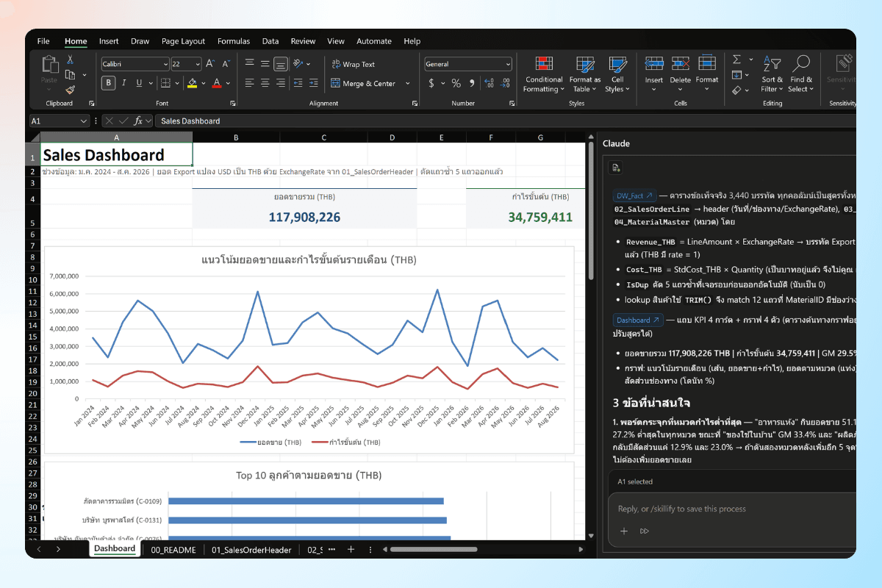
Task: Switch to the 00_README sheet tab
Action: click(173, 549)
